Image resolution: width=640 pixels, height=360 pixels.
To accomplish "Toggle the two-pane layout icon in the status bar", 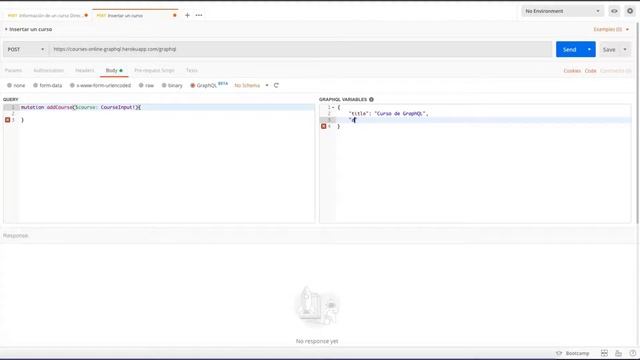I will pos(604,353).
